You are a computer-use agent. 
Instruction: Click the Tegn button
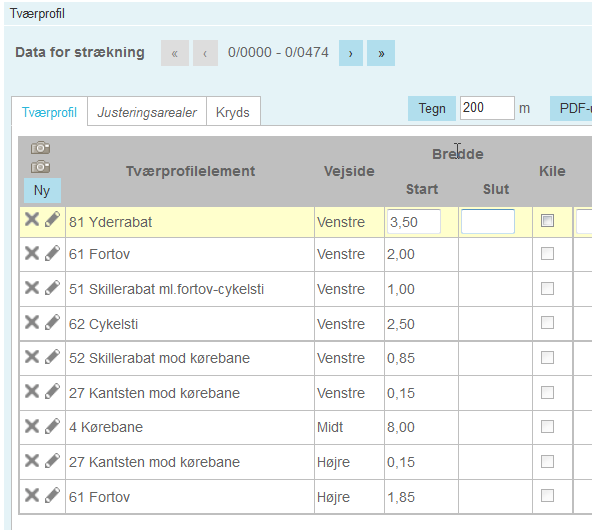tap(432, 109)
